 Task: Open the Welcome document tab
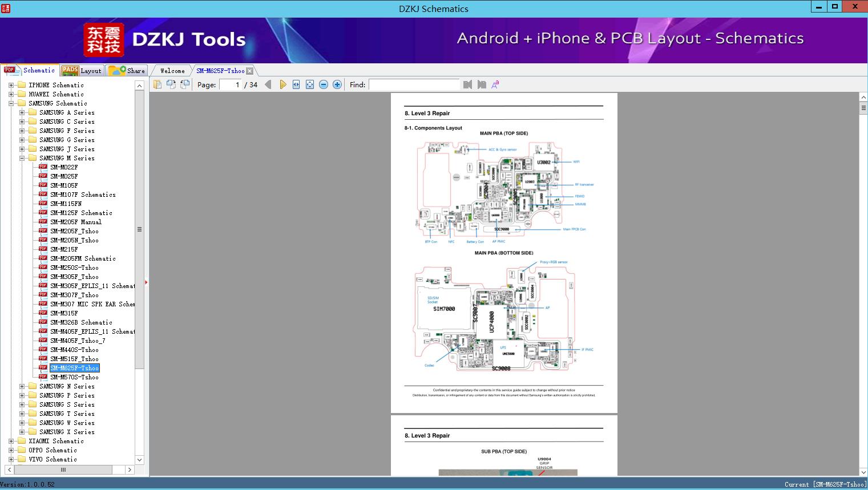[x=172, y=71]
